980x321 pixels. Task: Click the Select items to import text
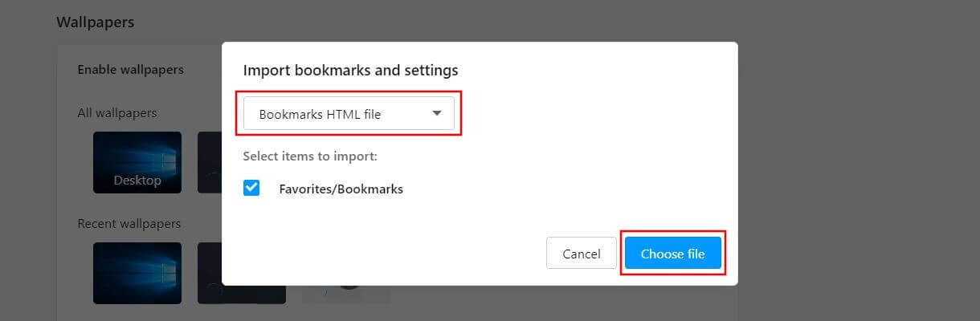(310, 156)
